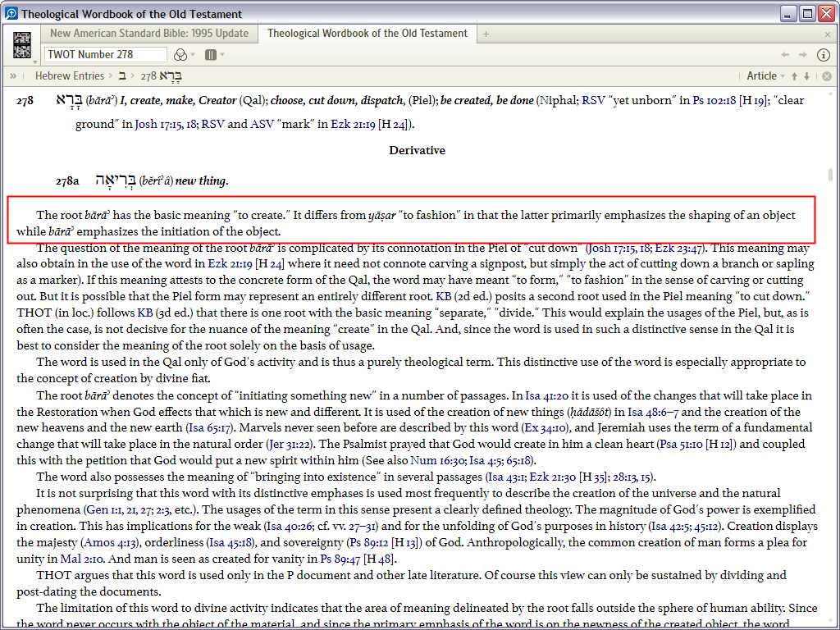
Task: Open the Isa 40:26 reference link
Action: tap(290, 526)
